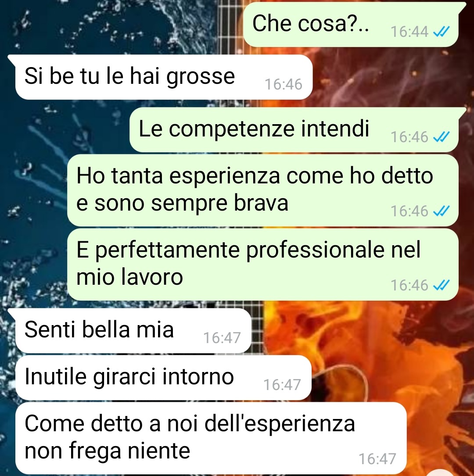This screenshot has width=474, height=476.
Task: Select the 'Le competenze intendi' message bubble
Action: (294, 129)
